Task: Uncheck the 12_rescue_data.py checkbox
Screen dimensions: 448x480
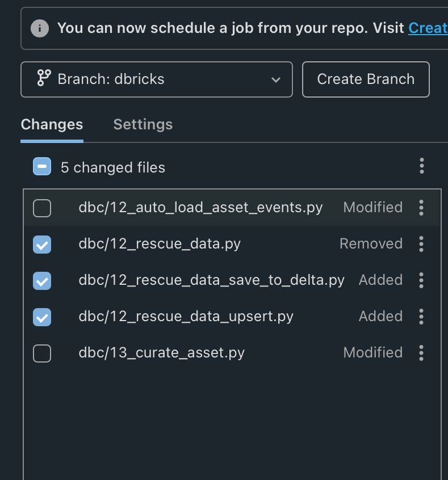Action: click(42, 245)
